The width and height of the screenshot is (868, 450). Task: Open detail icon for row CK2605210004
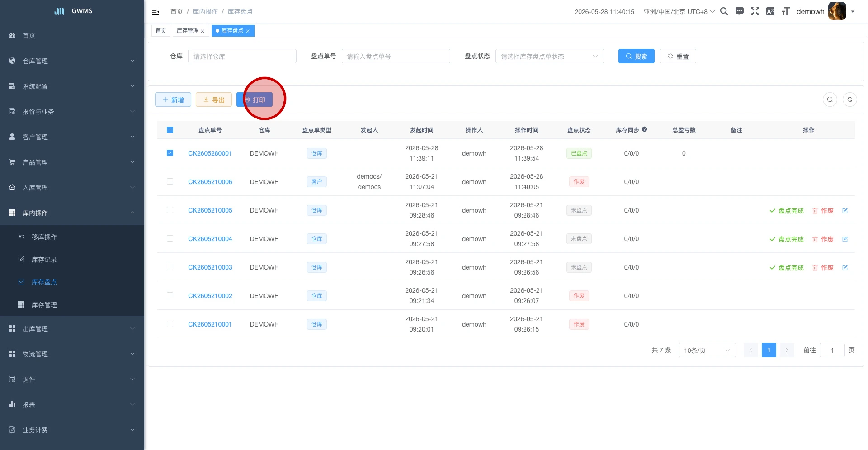(845, 239)
